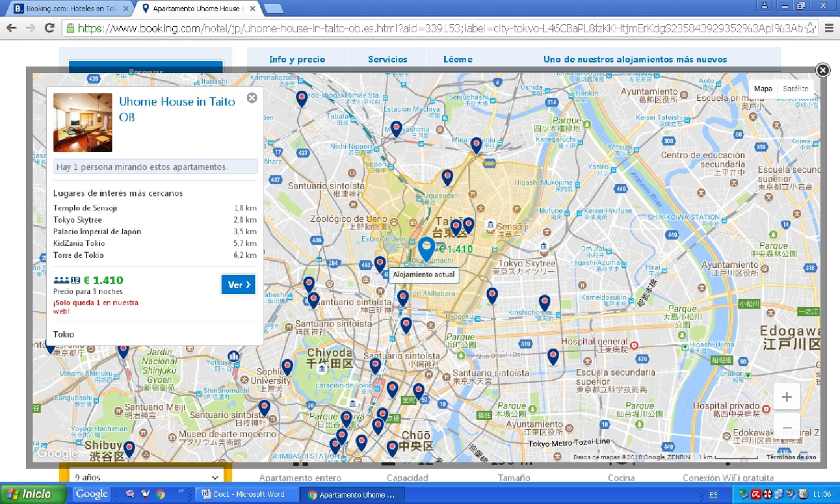Switch map view to Satélite

click(795, 89)
